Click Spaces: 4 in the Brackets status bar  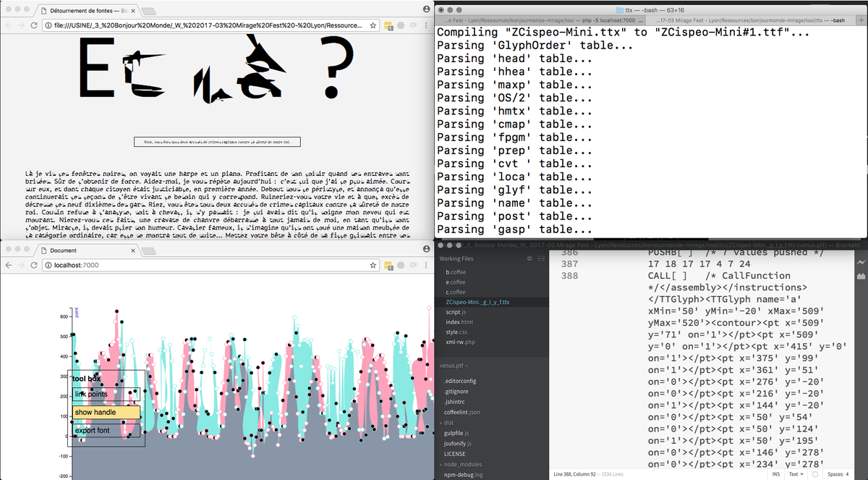click(838, 473)
